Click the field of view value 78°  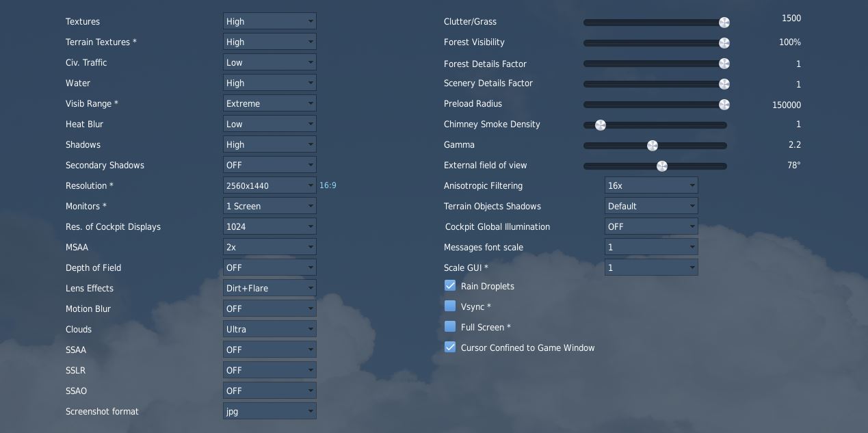coord(794,165)
